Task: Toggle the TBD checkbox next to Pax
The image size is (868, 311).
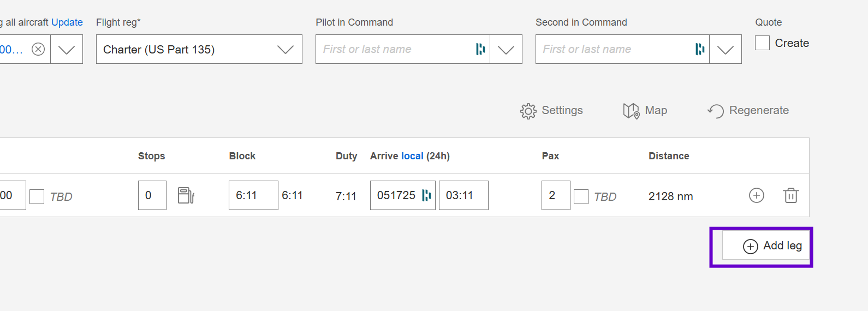Action: pyautogui.click(x=581, y=196)
